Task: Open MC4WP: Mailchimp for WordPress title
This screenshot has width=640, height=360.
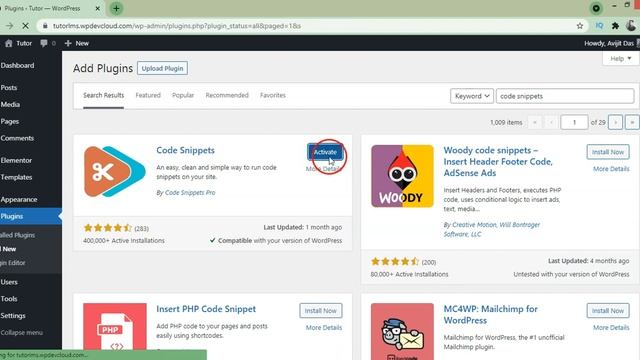Action: pos(490,314)
